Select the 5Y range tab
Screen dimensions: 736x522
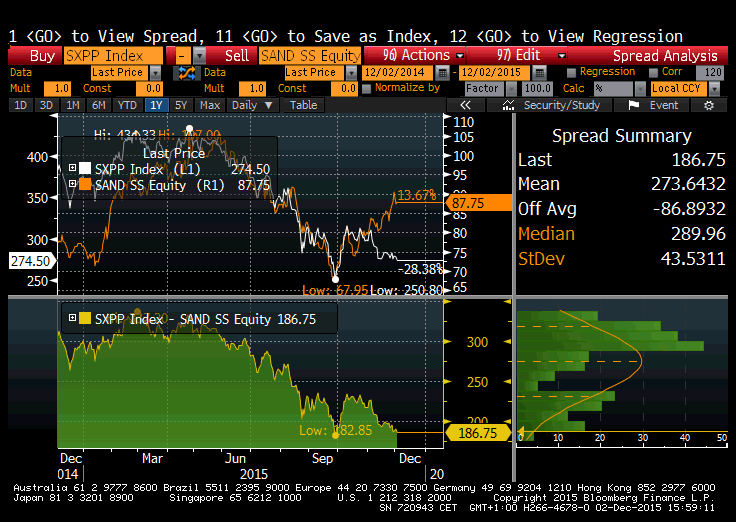click(x=181, y=105)
